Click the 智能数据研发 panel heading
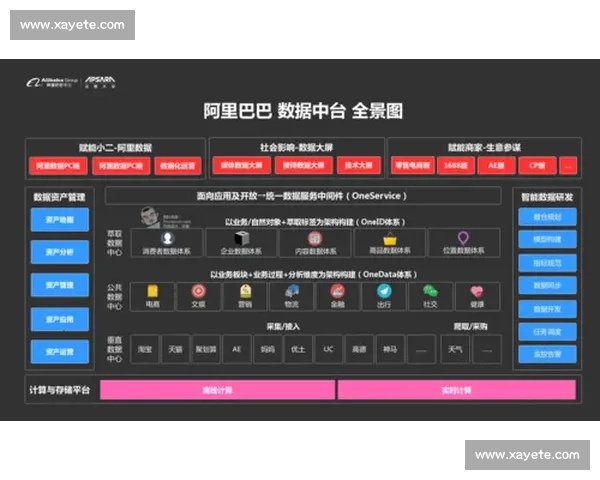The width and height of the screenshot is (600, 480). 547,197
